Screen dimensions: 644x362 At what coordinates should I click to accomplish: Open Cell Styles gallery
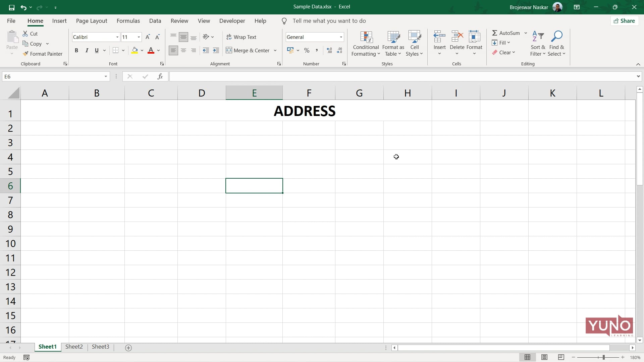[414, 44]
